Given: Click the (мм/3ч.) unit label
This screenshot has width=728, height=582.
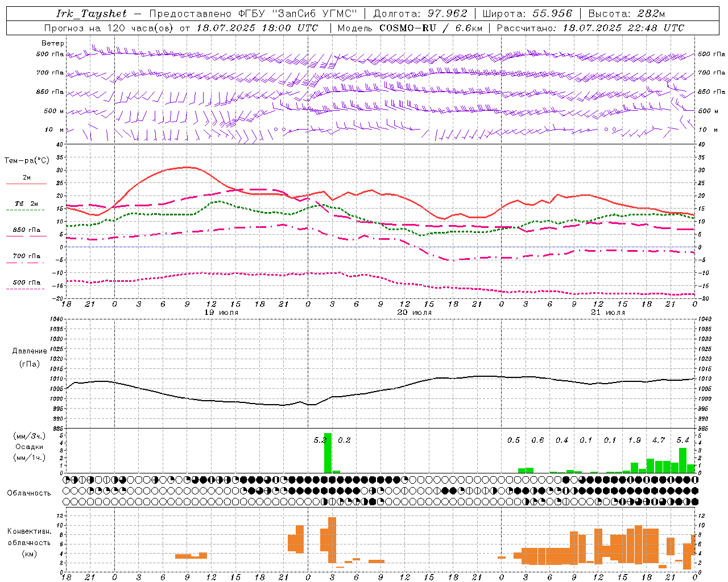Looking at the screenshot, I should (30, 436).
